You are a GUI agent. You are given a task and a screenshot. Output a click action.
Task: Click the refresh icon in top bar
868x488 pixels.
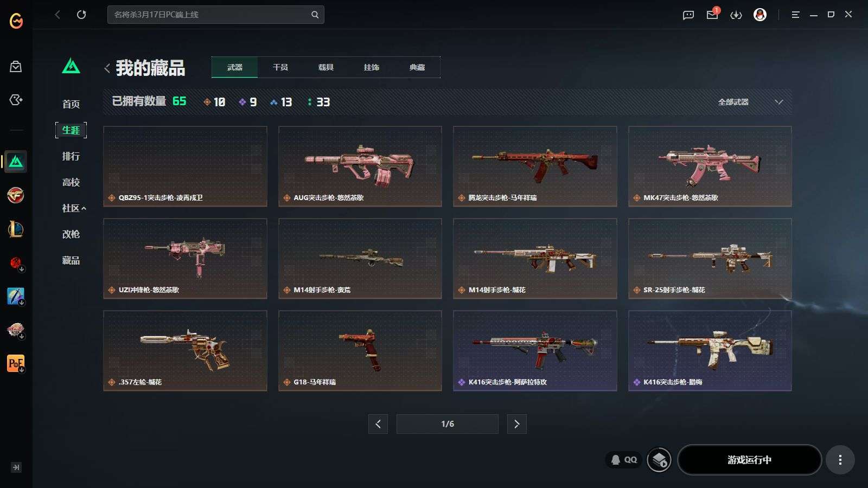[81, 15]
